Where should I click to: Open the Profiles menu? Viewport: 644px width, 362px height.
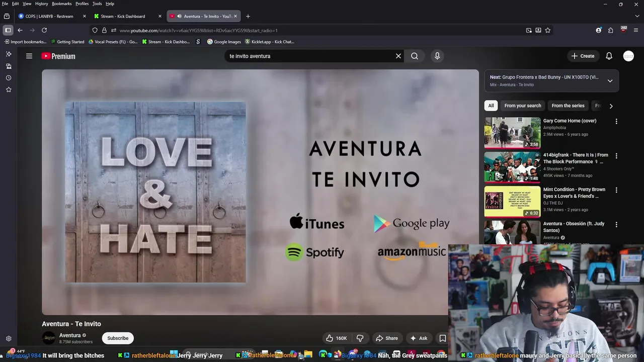tap(82, 4)
